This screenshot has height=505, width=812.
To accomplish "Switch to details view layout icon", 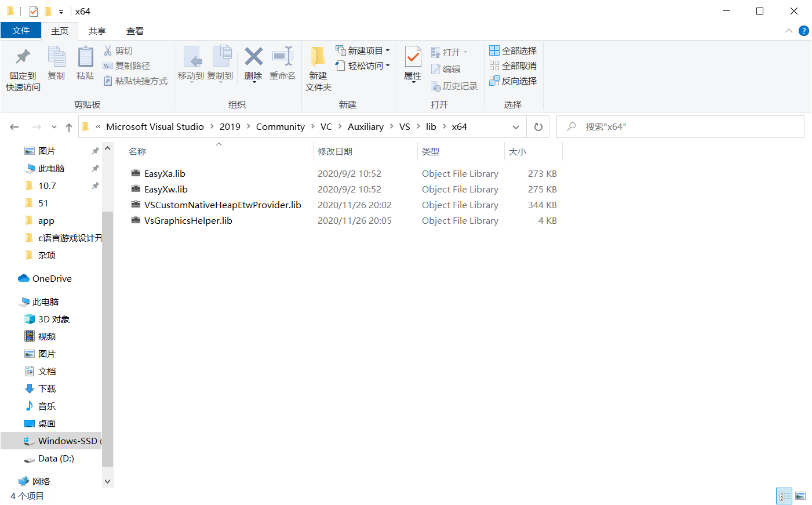I will tap(784, 496).
